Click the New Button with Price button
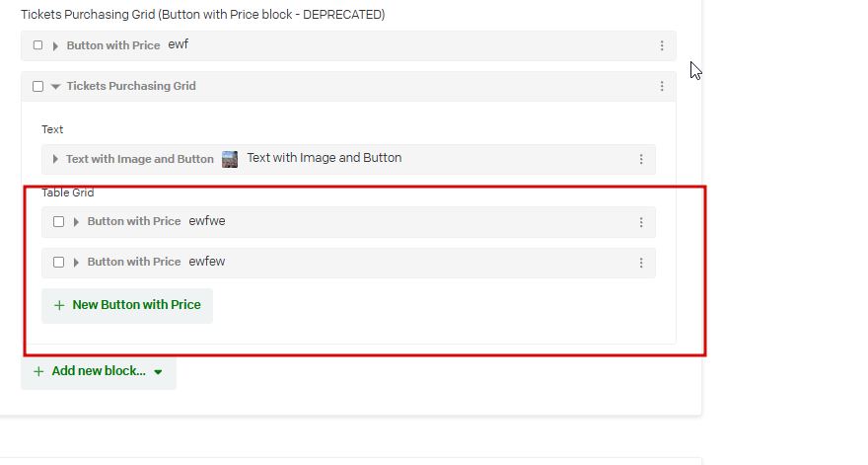This screenshot has height=465, width=868. (x=127, y=305)
